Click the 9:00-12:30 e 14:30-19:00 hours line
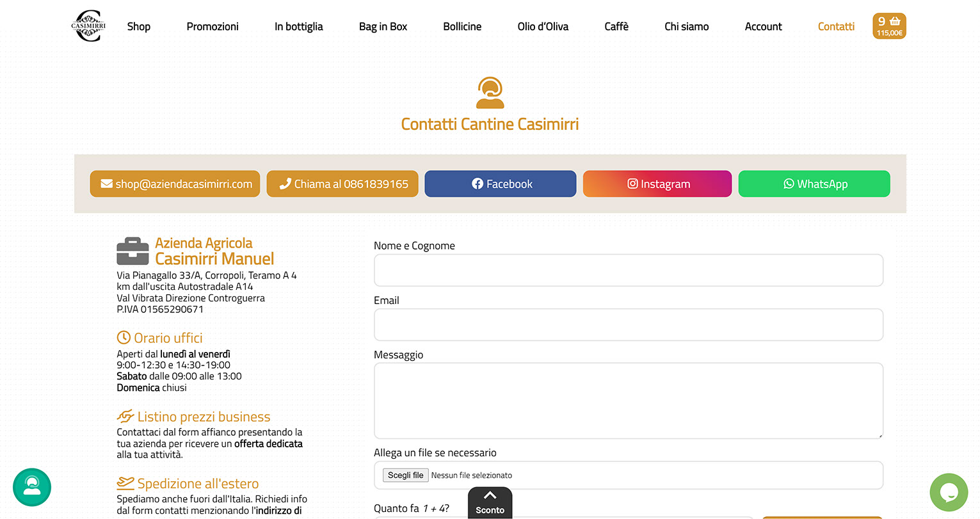980x519 pixels. (173, 365)
